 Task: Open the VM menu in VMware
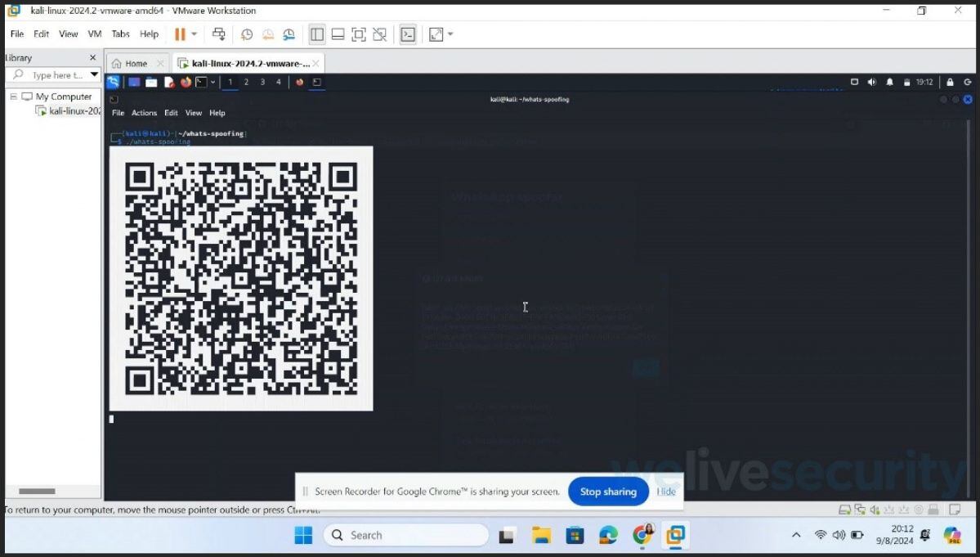pyautogui.click(x=93, y=34)
